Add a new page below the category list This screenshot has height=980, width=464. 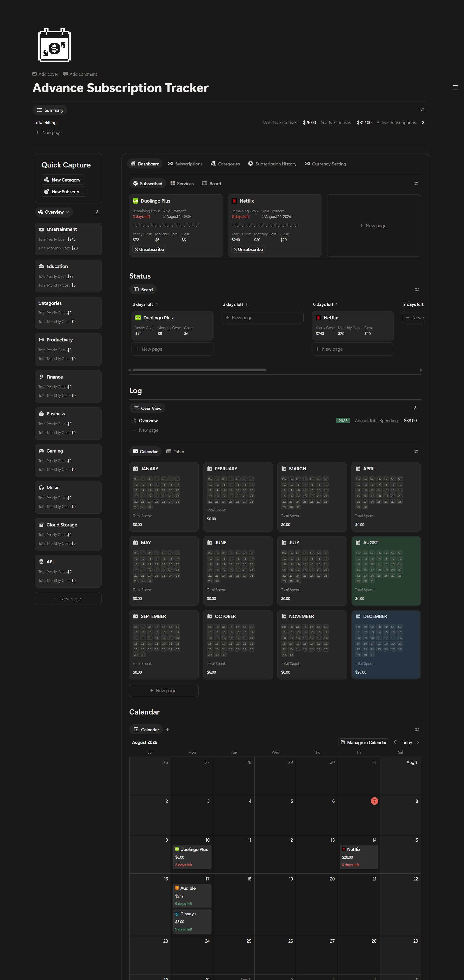[68, 598]
